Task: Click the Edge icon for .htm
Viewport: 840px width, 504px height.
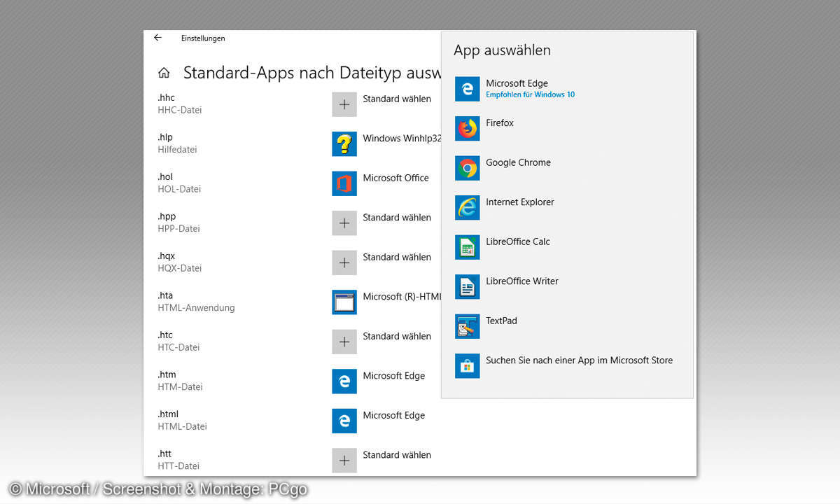Action: tap(344, 381)
